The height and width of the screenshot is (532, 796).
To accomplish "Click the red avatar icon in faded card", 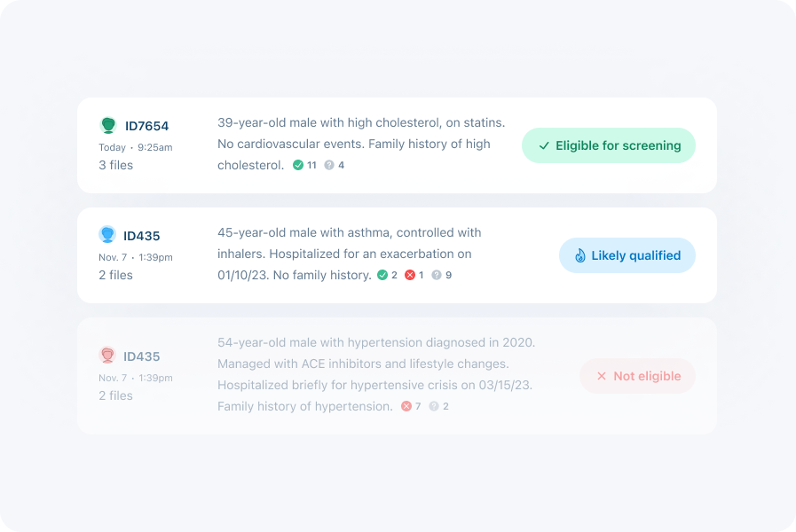I will (x=107, y=355).
